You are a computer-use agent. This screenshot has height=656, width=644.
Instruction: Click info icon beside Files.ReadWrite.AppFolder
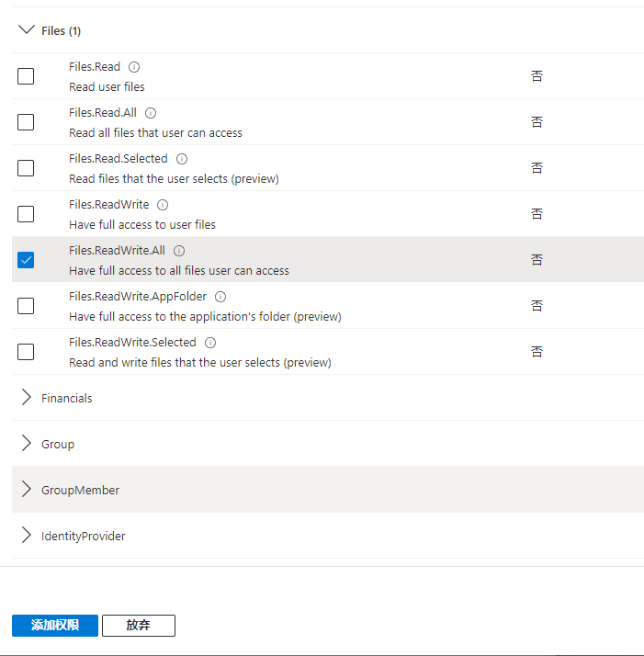point(220,297)
